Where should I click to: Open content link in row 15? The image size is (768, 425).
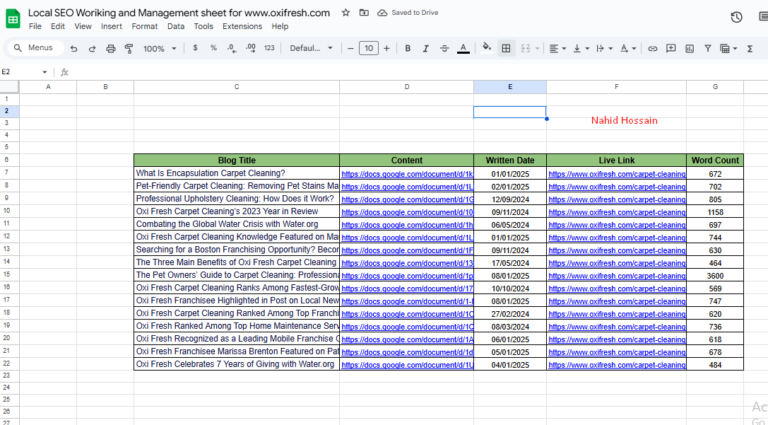[x=407, y=276]
